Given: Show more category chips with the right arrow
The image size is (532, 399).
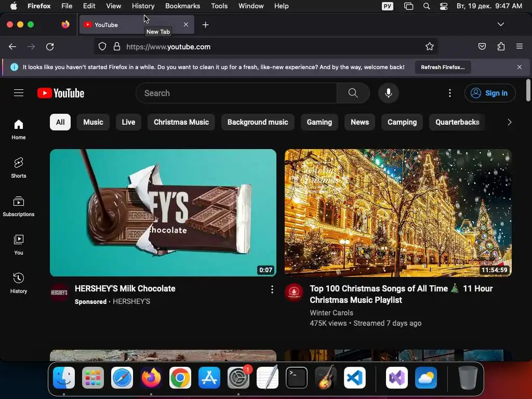Looking at the screenshot, I should click(x=509, y=122).
